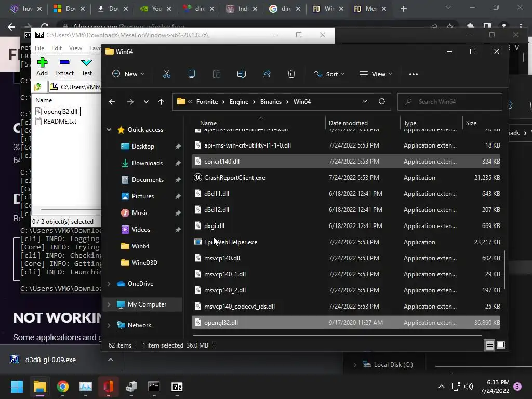Expand the Network tree node
The image size is (532, 399).
click(109, 325)
